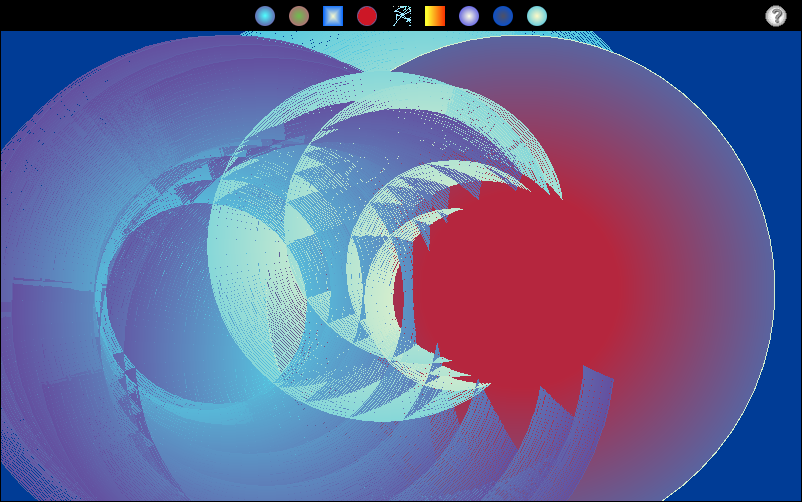
Task: Select the pale aqua circle brush
Action: pos(537,16)
